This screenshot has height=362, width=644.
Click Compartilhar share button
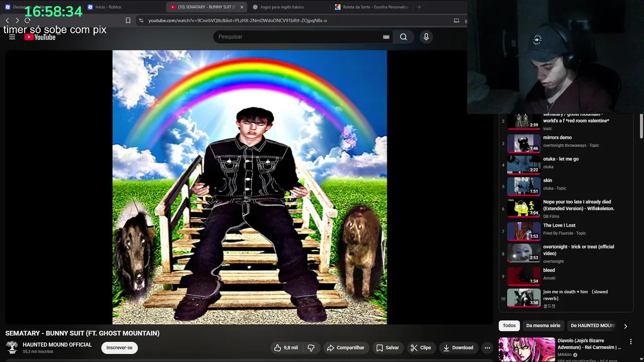click(x=346, y=347)
